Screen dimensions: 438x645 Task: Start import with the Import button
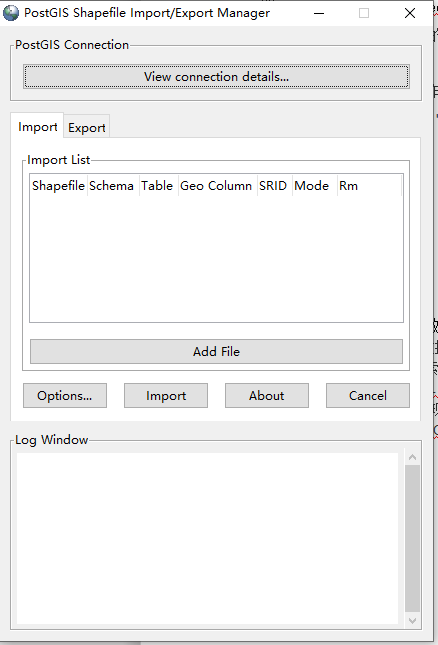(166, 396)
